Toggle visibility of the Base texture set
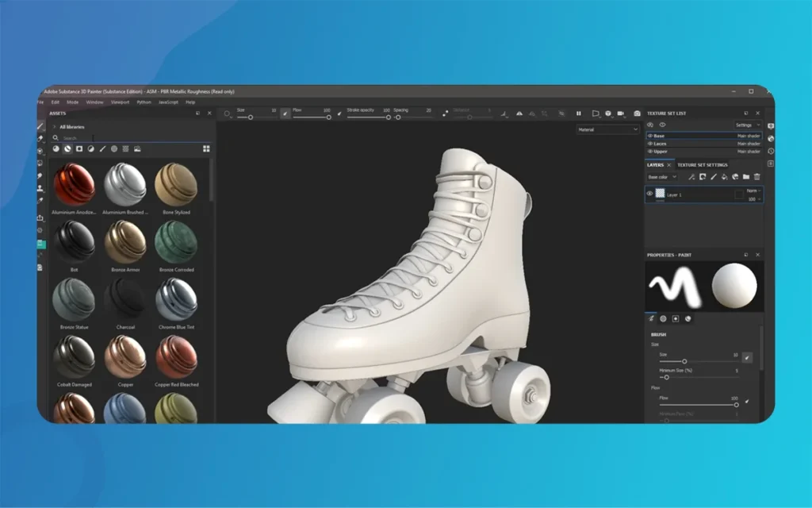The height and width of the screenshot is (508, 812). [649, 136]
